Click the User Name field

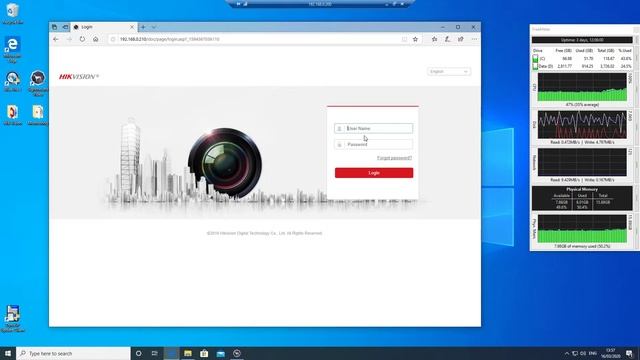pos(373,128)
